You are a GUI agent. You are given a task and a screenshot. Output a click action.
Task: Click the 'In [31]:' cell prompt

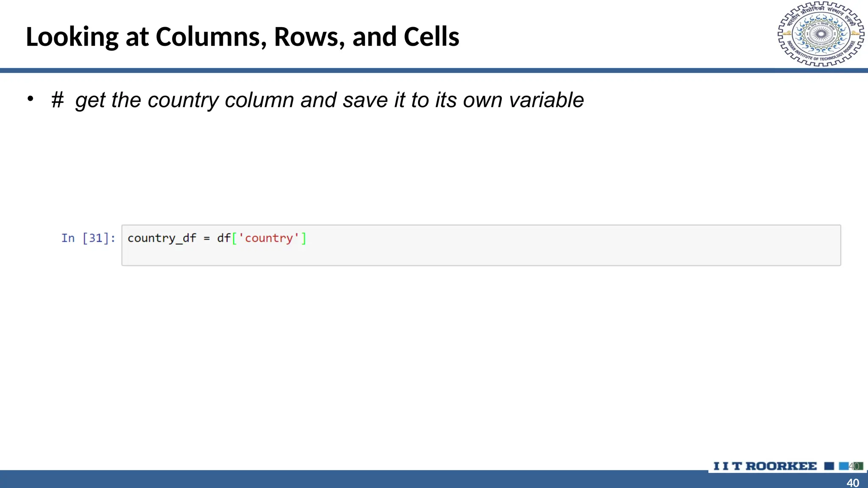point(88,238)
